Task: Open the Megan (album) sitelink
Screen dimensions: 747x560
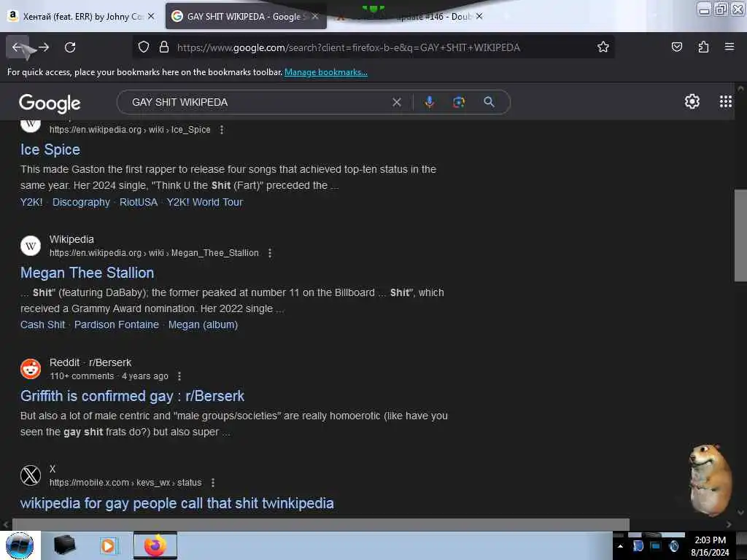Action: point(203,324)
